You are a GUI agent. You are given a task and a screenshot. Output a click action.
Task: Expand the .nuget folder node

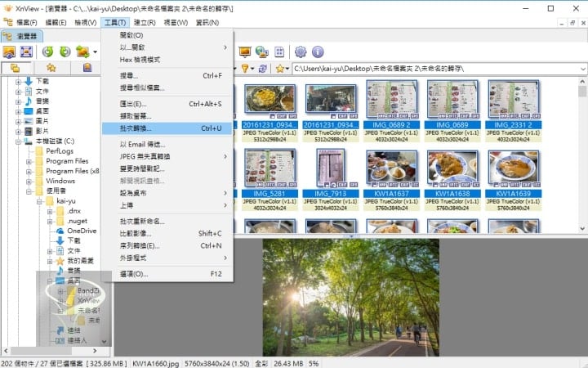tap(50, 222)
